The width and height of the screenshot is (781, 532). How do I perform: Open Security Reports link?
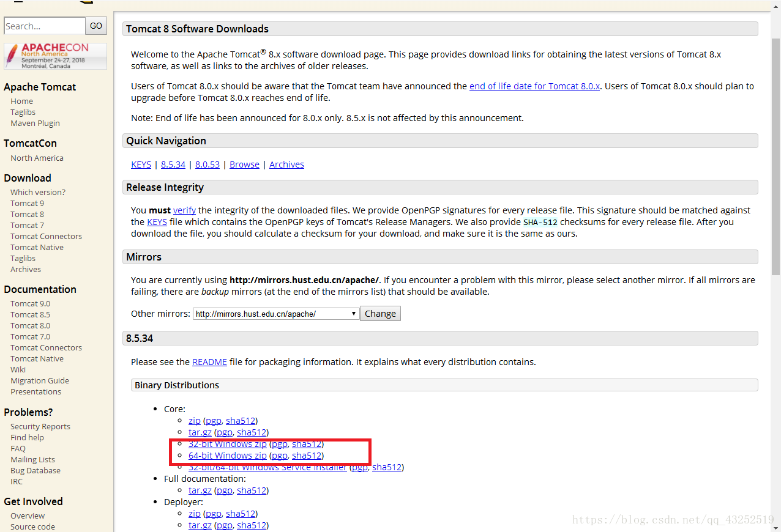(x=40, y=426)
